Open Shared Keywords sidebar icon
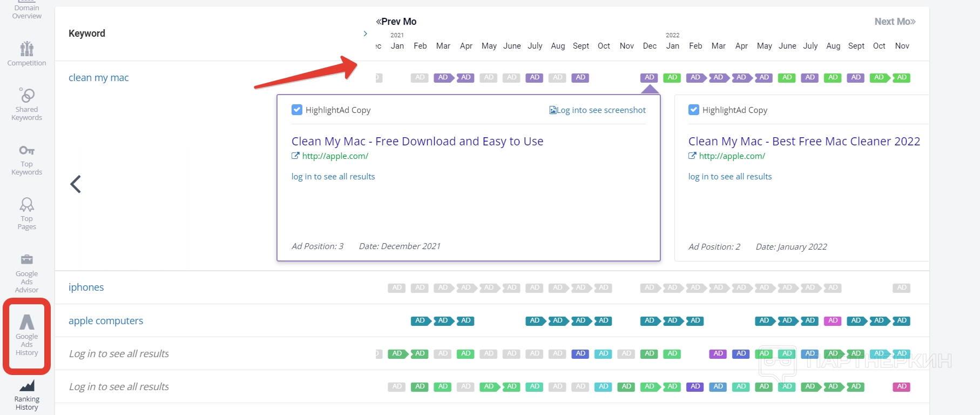Viewport: 980px width, 415px height. [26, 96]
